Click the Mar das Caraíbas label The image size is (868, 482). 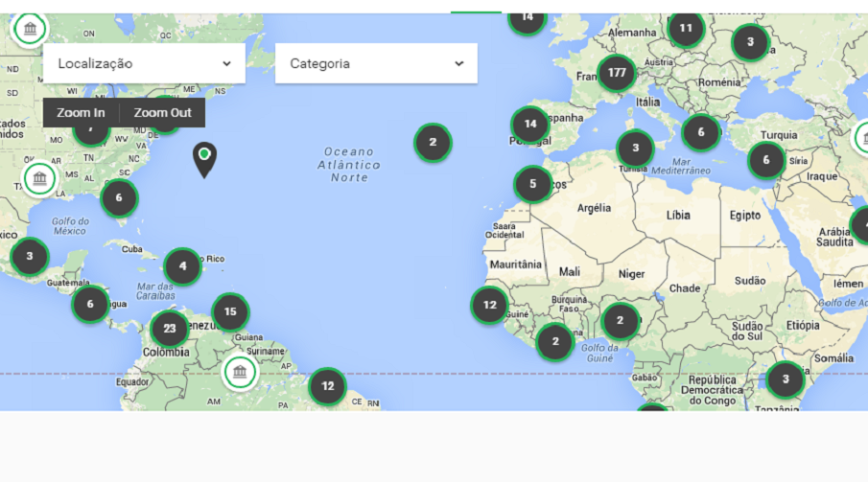(155, 291)
